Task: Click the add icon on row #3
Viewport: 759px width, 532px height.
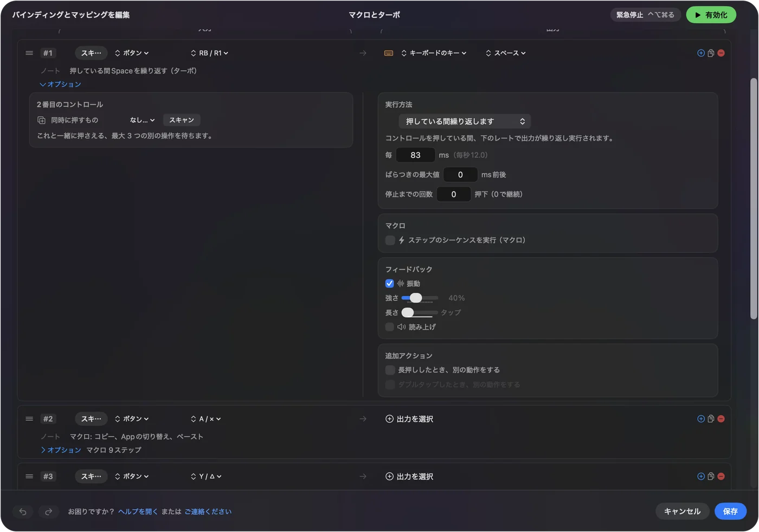Action: click(701, 476)
